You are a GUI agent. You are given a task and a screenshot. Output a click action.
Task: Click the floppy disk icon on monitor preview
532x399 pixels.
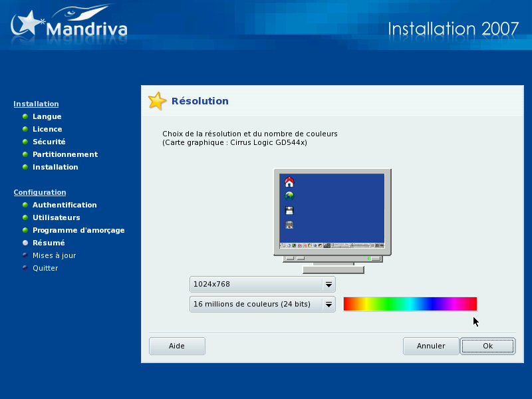pyautogui.click(x=289, y=210)
